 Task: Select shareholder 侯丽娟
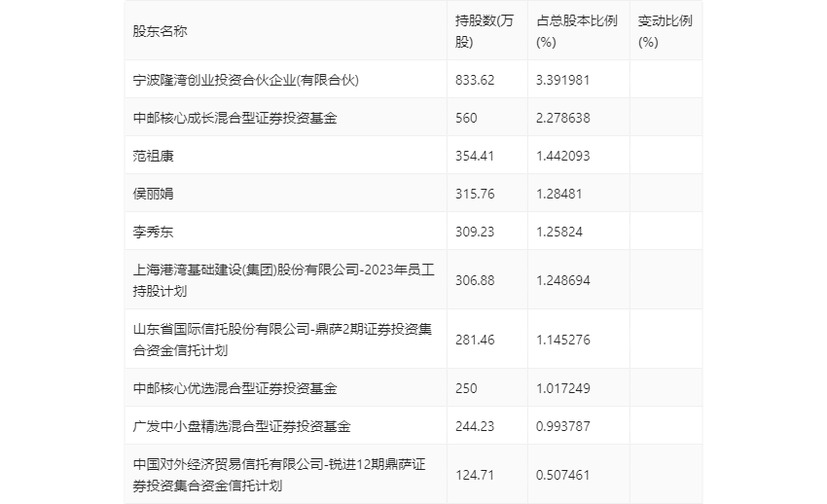coord(153,194)
